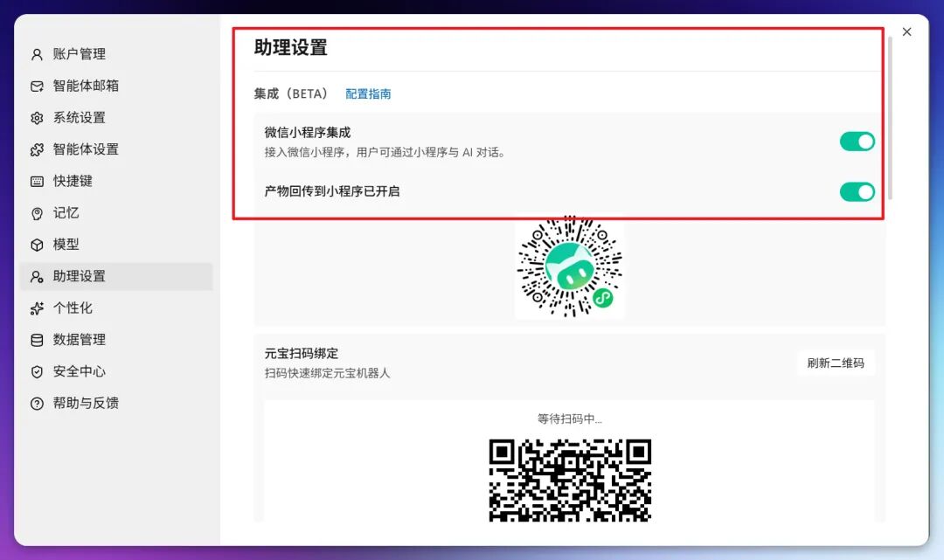Click the 数据管理 database icon

[37, 340]
